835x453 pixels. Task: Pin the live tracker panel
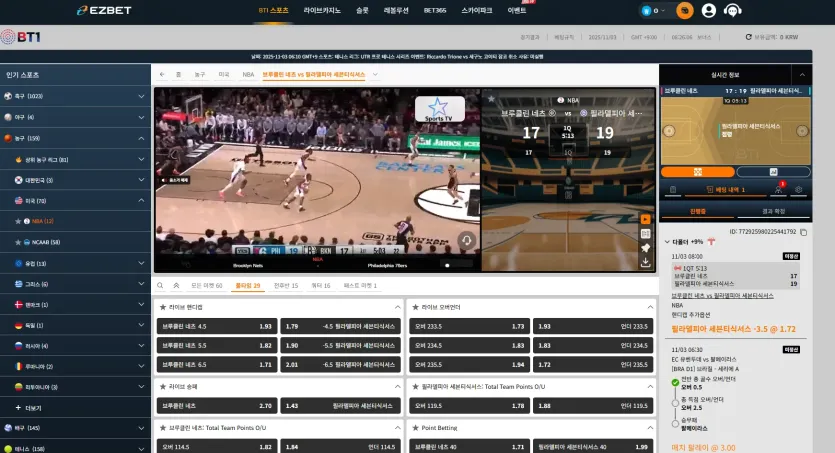[645, 248]
